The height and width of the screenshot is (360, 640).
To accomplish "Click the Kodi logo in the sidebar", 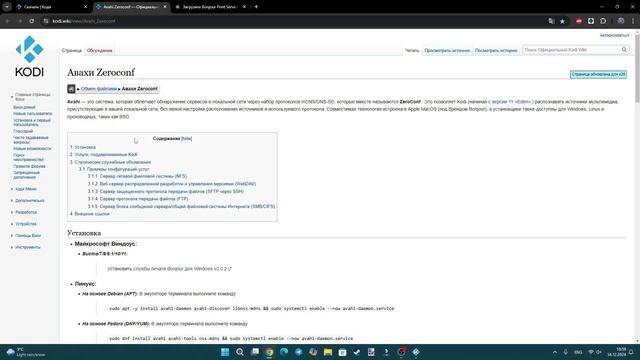I will (x=29, y=56).
